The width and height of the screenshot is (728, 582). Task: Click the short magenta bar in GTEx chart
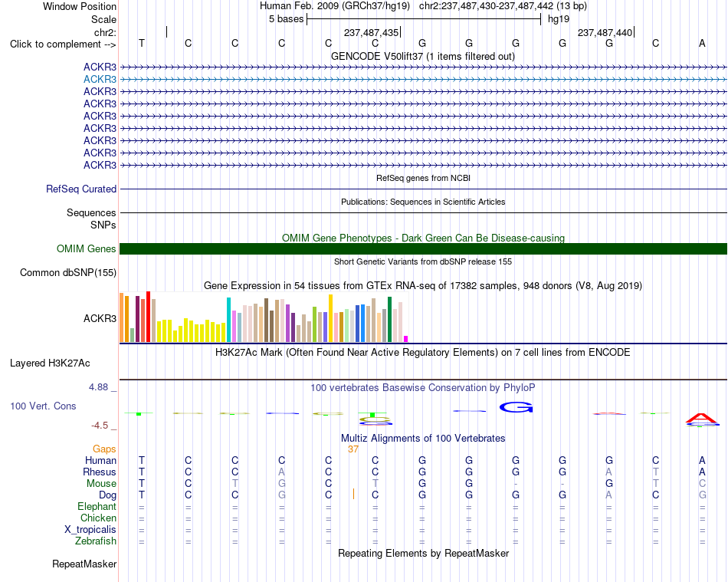(x=406, y=339)
